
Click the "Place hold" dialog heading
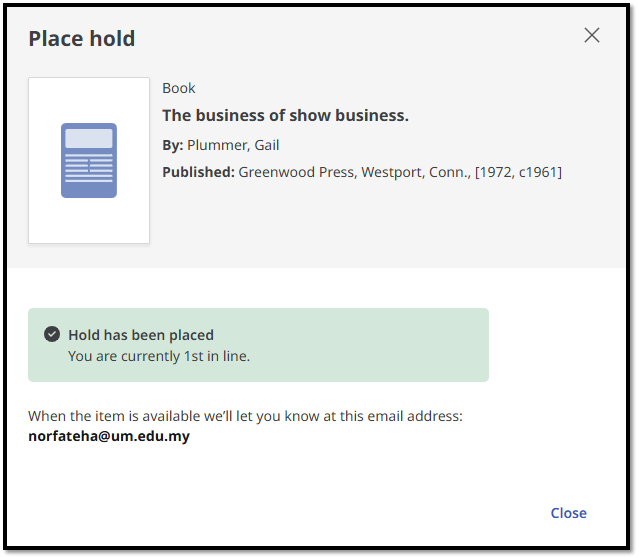82,39
